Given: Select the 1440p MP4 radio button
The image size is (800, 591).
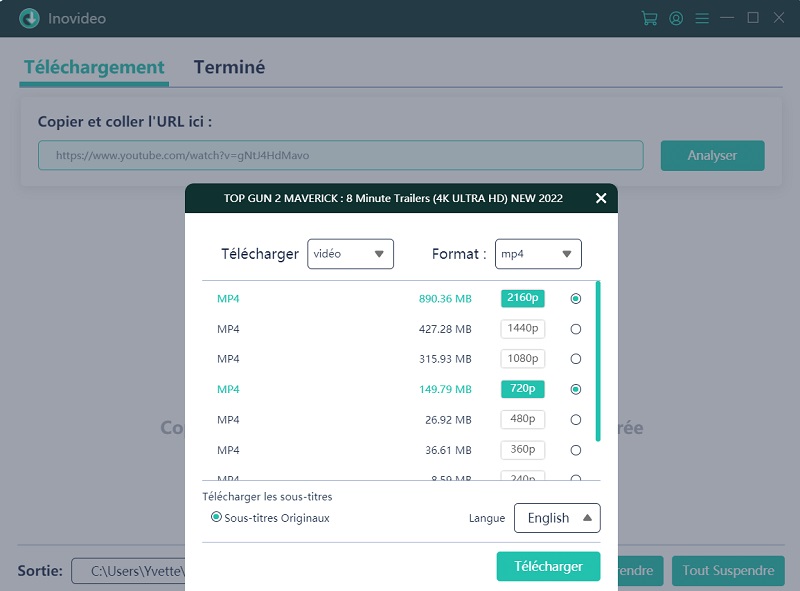Looking at the screenshot, I should tap(576, 329).
